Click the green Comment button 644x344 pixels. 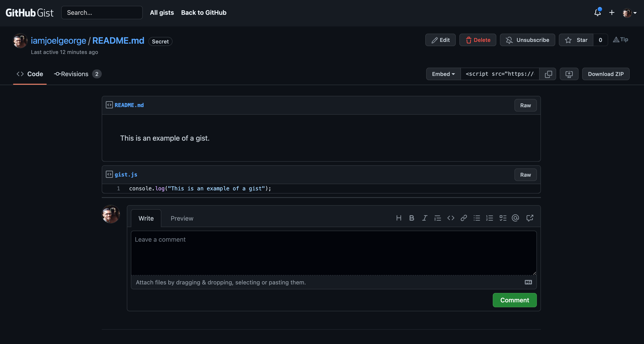(514, 300)
